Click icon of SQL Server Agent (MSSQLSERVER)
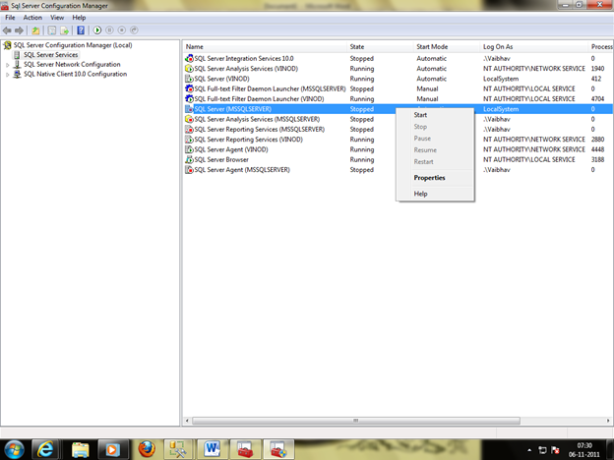Viewport: 614px width, 460px height. [189, 170]
